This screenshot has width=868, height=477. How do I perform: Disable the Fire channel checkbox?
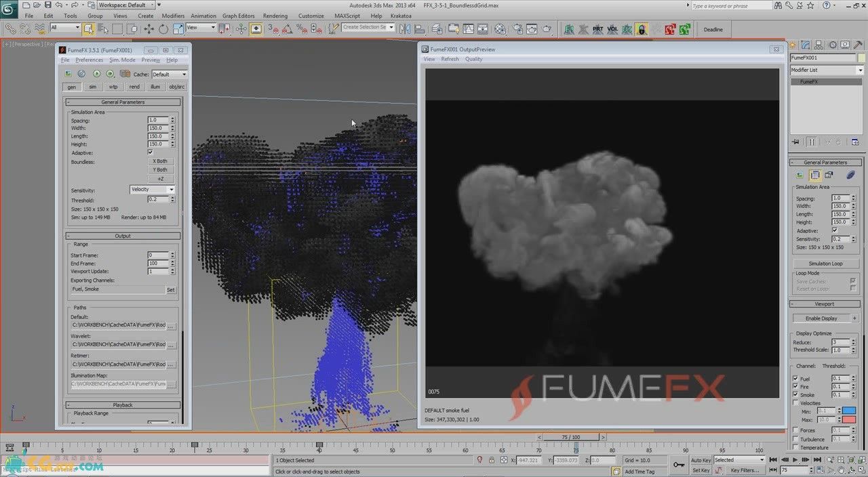click(x=795, y=386)
